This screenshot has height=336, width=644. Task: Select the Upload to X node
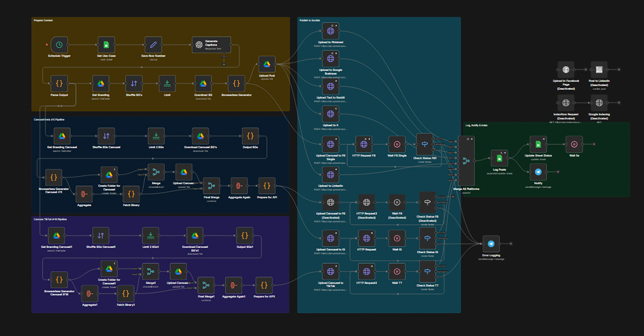point(331,114)
